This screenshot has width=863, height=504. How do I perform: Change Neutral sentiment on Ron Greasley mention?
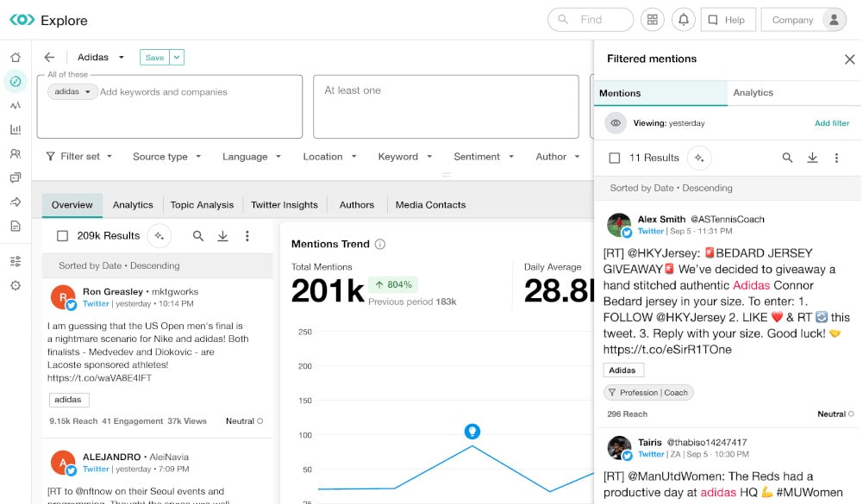pyautogui.click(x=244, y=421)
